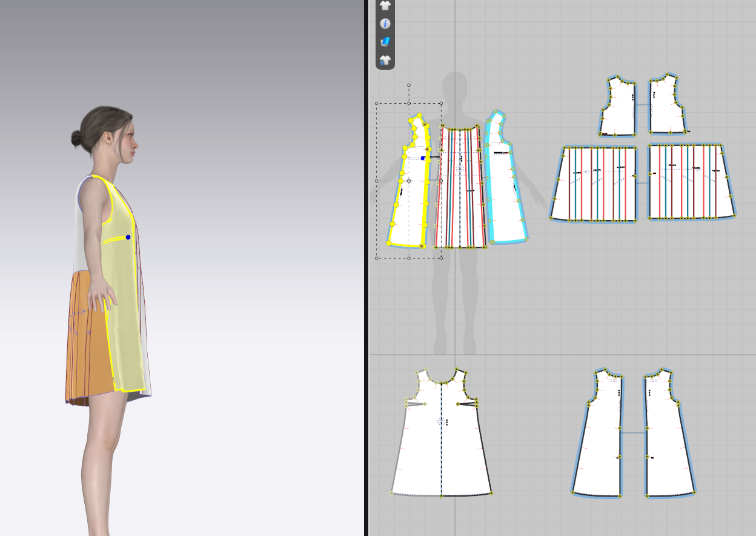Image resolution: width=756 pixels, height=536 pixels.
Task: Click blue point on yellow-outlined pattern
Action: [423, 158]
